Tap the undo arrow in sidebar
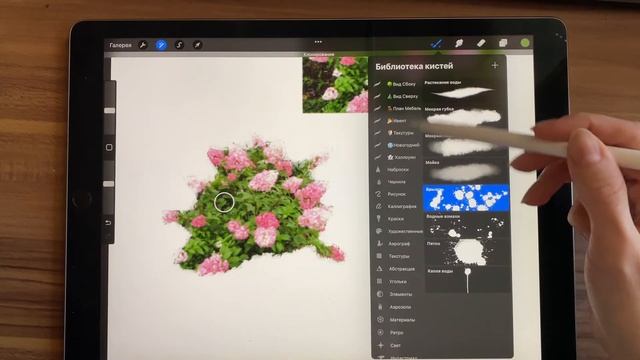 (x=108, y=223)
